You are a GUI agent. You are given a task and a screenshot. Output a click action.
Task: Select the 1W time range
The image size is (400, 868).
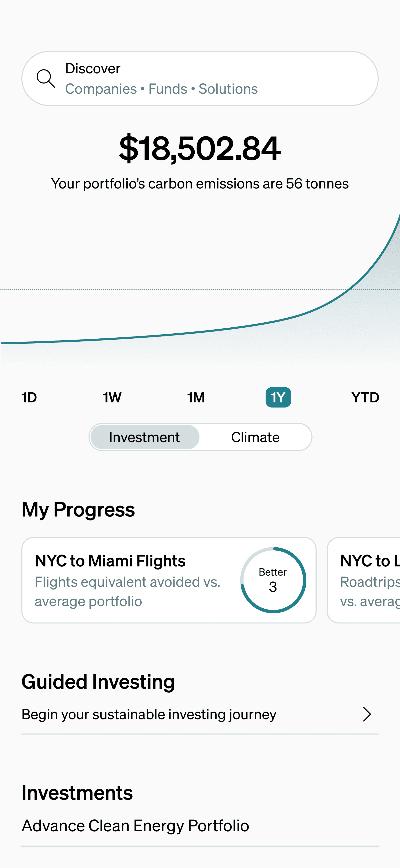point(112,397)
